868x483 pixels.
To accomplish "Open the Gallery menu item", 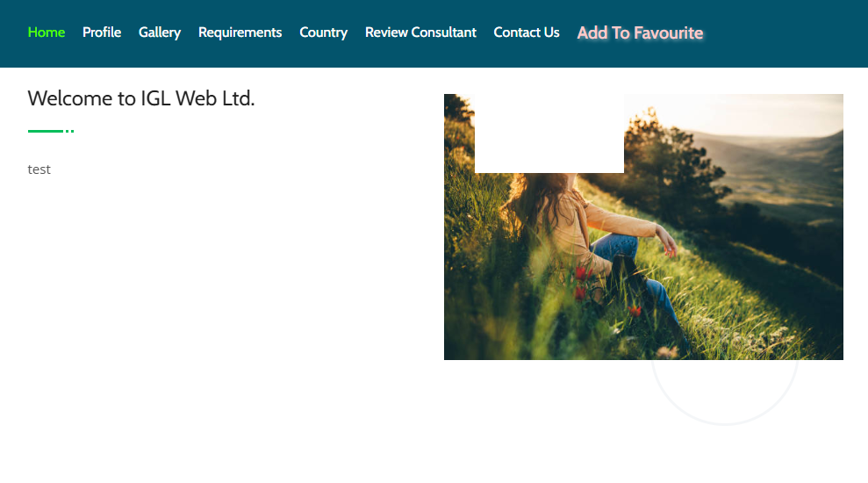I will click(160, 33).
